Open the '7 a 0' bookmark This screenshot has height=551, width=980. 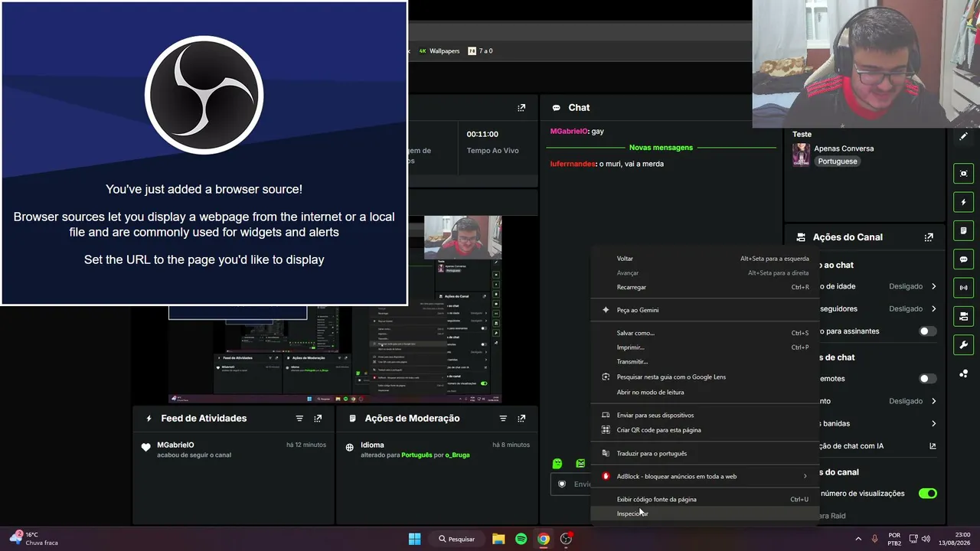coord(480,51)
